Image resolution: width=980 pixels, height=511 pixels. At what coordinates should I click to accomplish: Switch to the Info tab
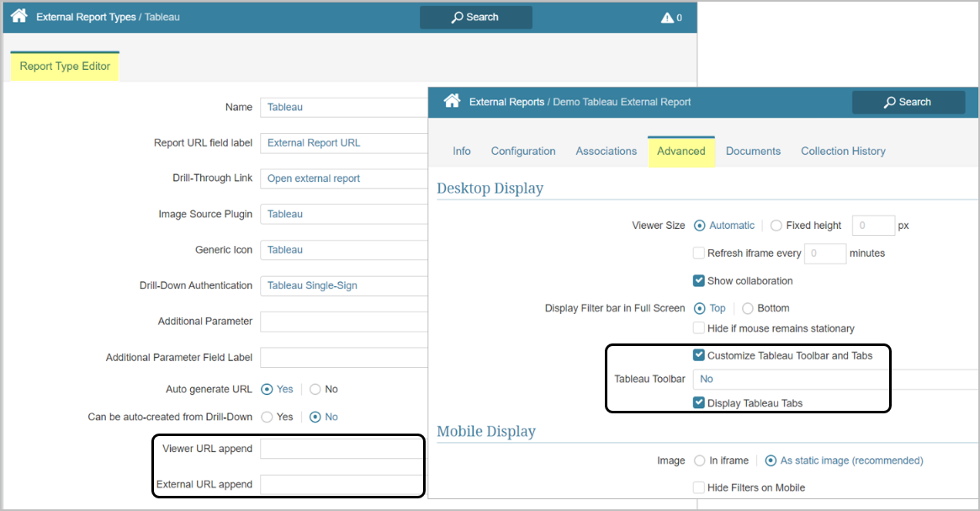[462, 152]
